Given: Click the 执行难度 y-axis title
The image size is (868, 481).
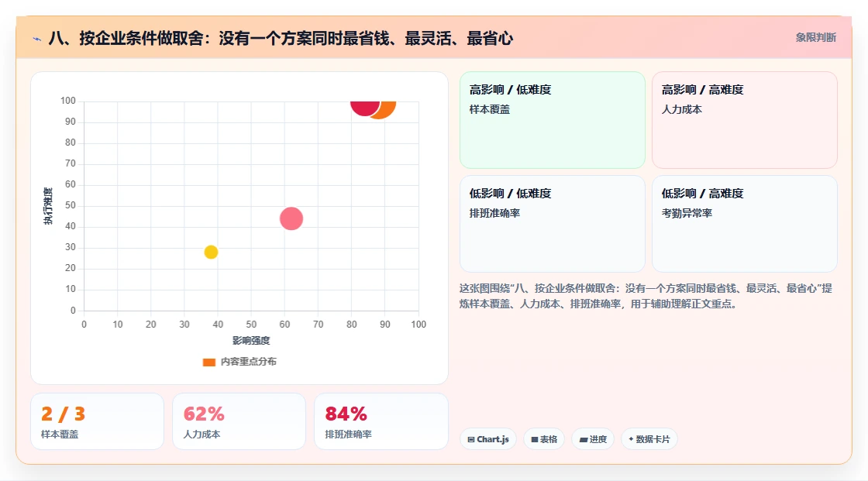Looking at the screenshot, I should [x=48, y=206].
